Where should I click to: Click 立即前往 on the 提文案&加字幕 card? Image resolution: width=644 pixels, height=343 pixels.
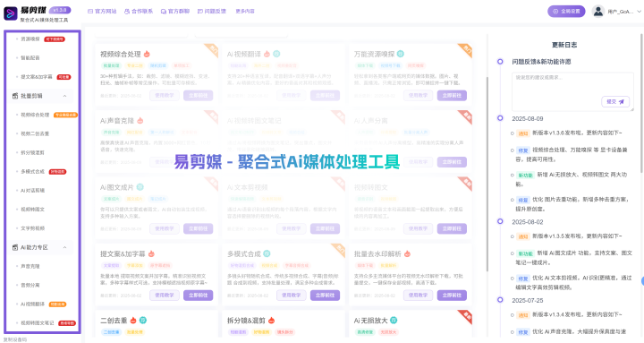(198, 296)
